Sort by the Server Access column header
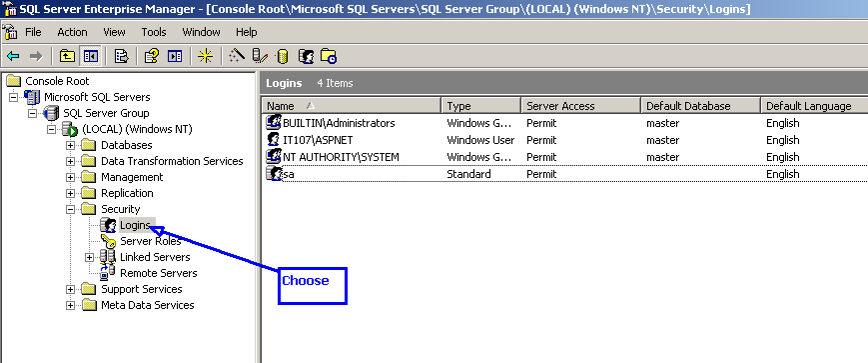Viewport: 868px width, 363px height. pos(580,106)
